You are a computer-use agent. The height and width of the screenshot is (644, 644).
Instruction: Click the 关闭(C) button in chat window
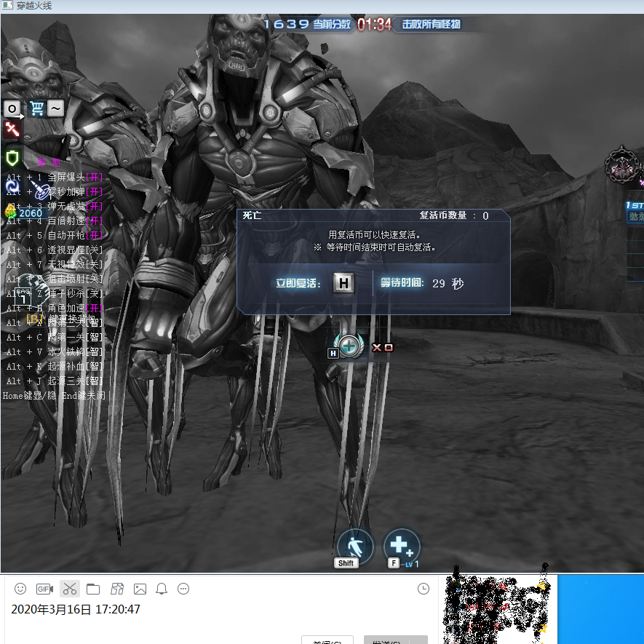tap(327, 640)
